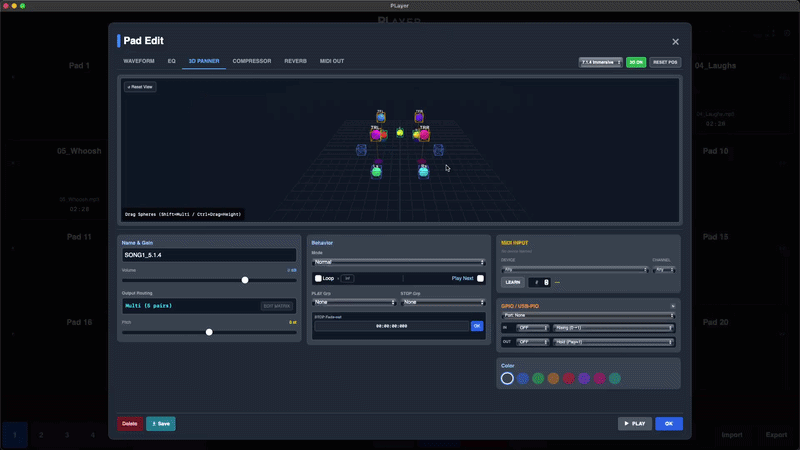This screenshot has height=450, width=800.
Task: Click the small GPIO panel corner icon
Action: pyautogui.click(x=672, y=305)
